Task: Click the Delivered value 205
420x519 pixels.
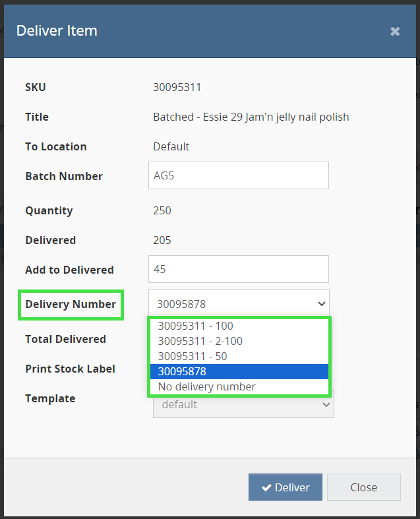Action: pos(162,240)
